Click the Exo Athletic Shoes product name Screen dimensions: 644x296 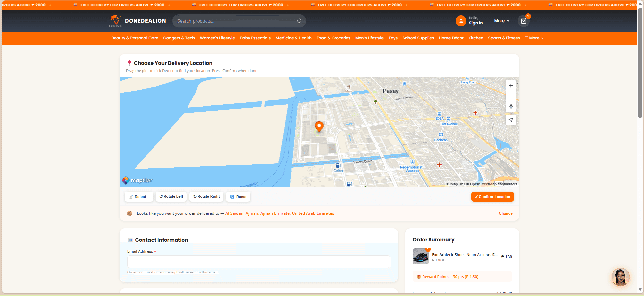coord(465,255)
